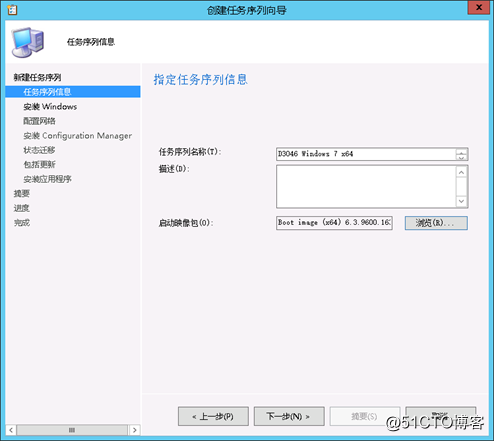Click the boot image package field
494x441 pixels.
334,223
